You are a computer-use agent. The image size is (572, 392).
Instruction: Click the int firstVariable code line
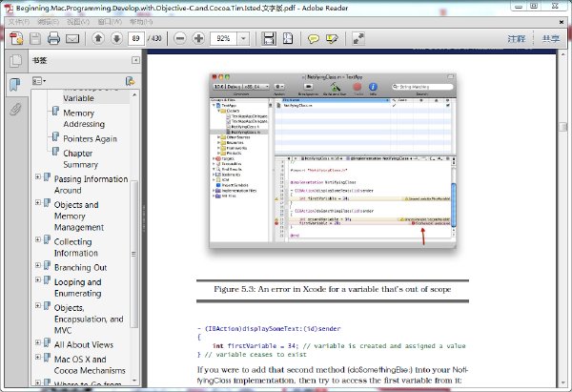338,345
